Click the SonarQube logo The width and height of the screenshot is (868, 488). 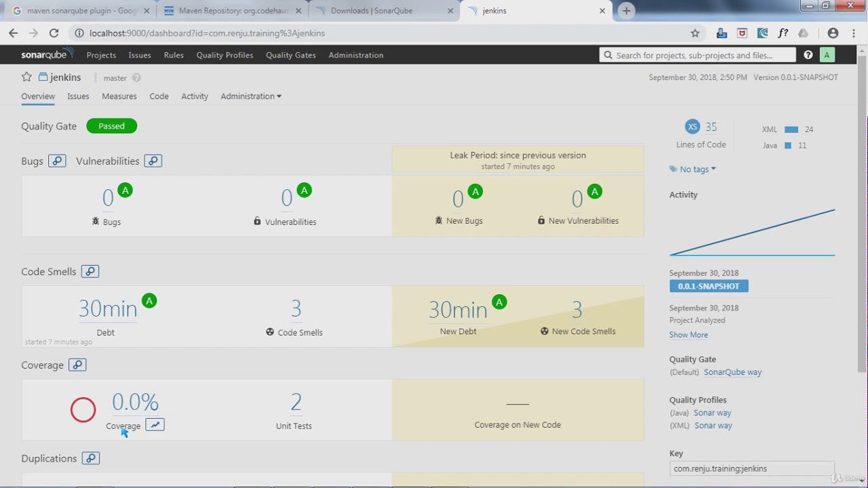[47, 55]
